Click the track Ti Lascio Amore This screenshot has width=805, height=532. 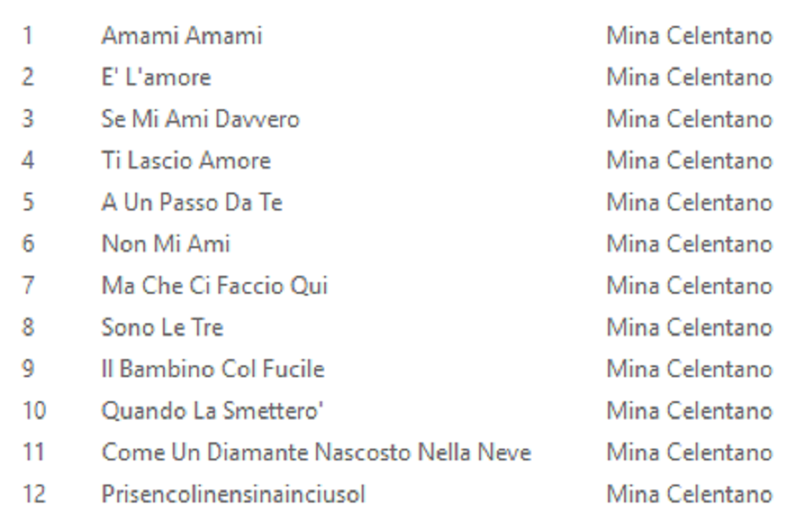[x=185, y=161]
